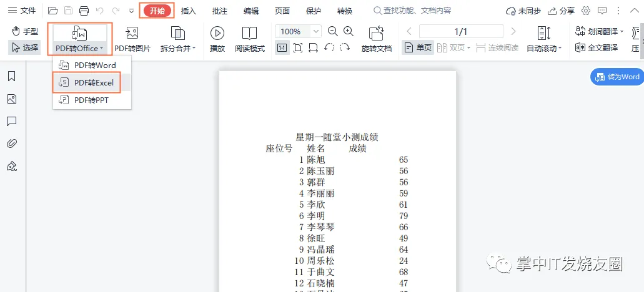Select PDF转Excel from the dropdown menu
644x292 pixels.
[92, 82]
